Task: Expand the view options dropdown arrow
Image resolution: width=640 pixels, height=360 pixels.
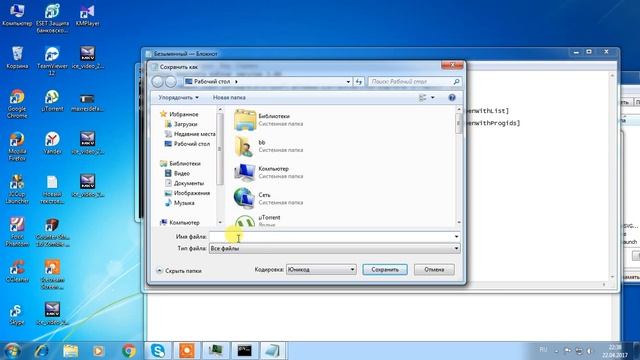Action: click(x=433, y=98)
